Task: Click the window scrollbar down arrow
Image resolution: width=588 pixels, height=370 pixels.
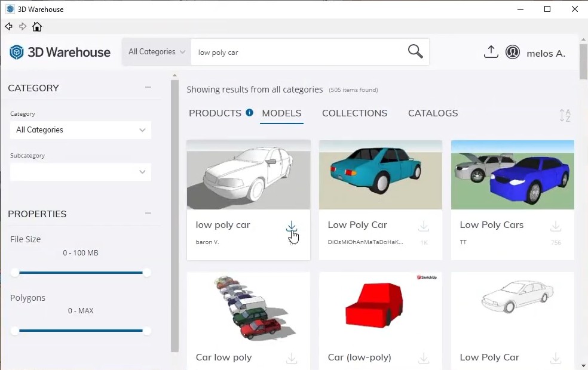Action: pyautogui.click(x=583, y=365)
